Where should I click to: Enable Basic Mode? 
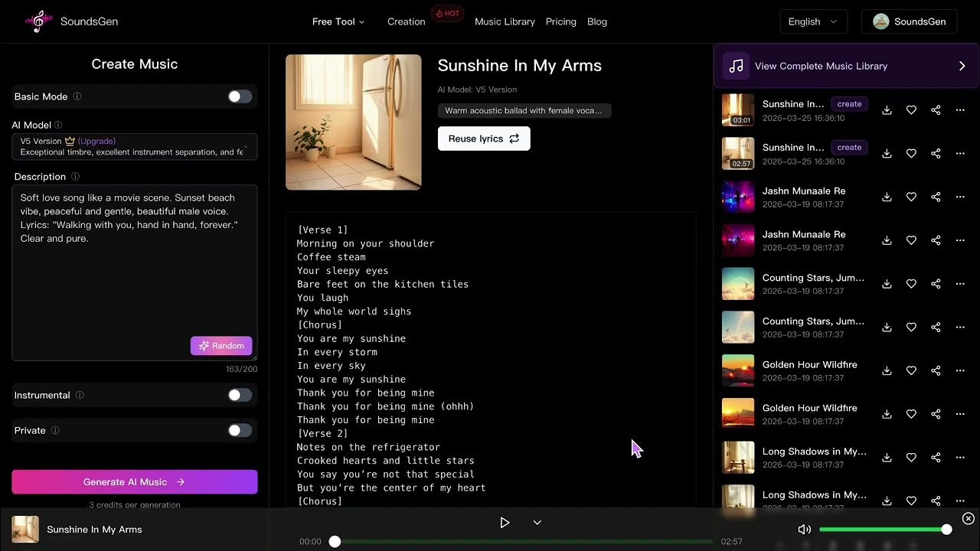coord(240,96)
